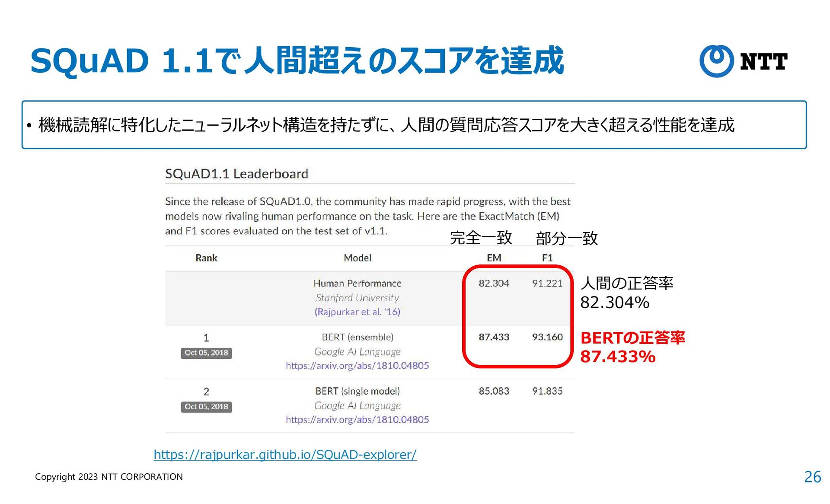Click the 'Model' column header
Image resolution: width=830 pixels, height=504 pixels.
coord(358,258)
